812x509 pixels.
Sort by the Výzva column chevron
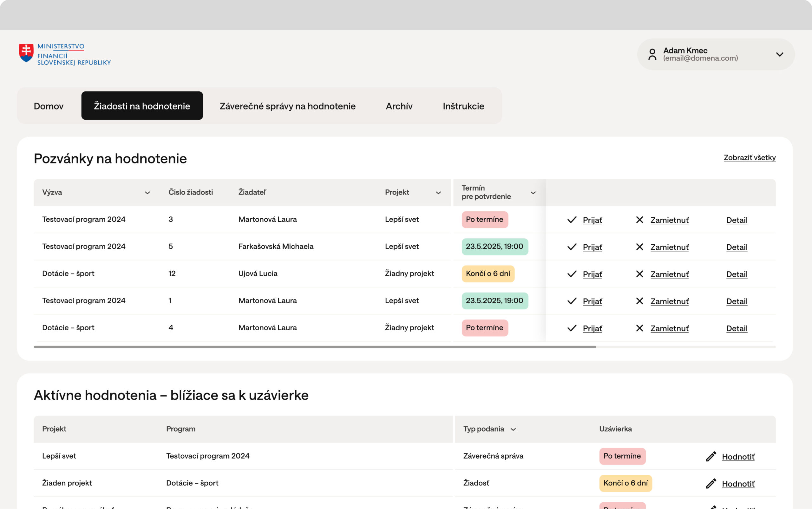(x=147, y=193)
